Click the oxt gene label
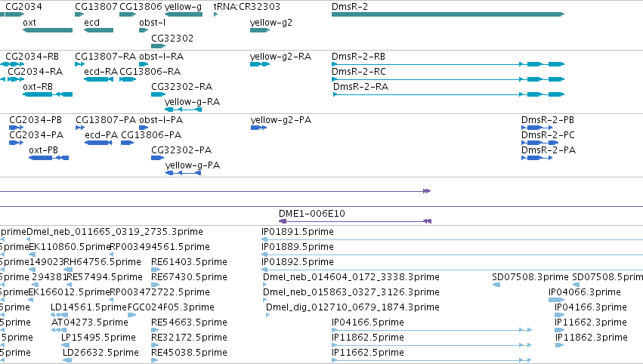 tap(29, 22)
